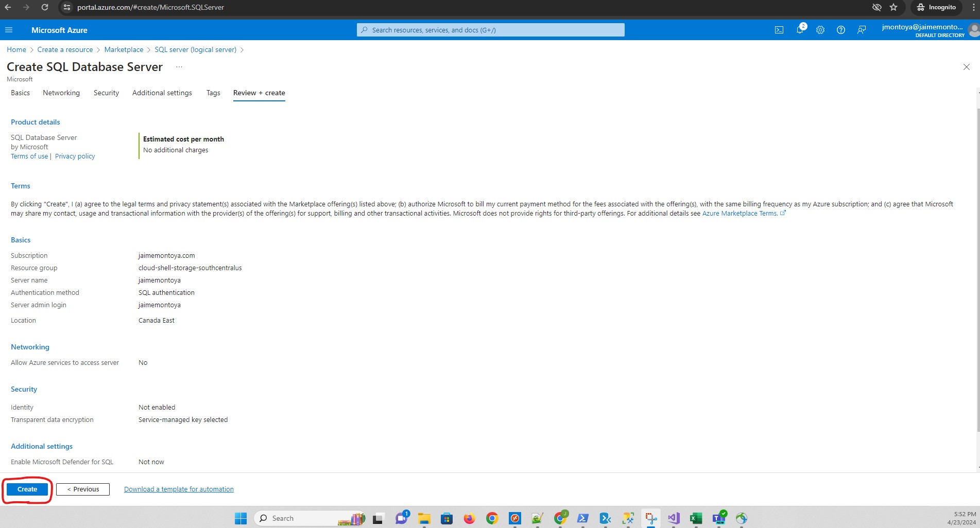The height and width of the screenshot is (528, 980).
Task: Switch to the Security tab
Action: 106,93
